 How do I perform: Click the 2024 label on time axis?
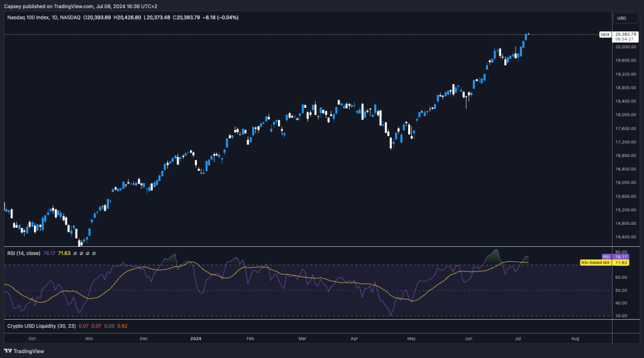197,338
